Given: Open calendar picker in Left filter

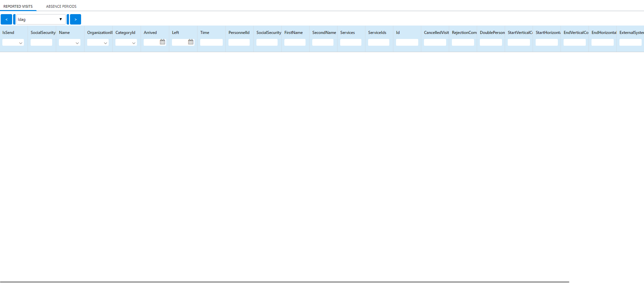Looking at the screenshot, I should (191, 42).
